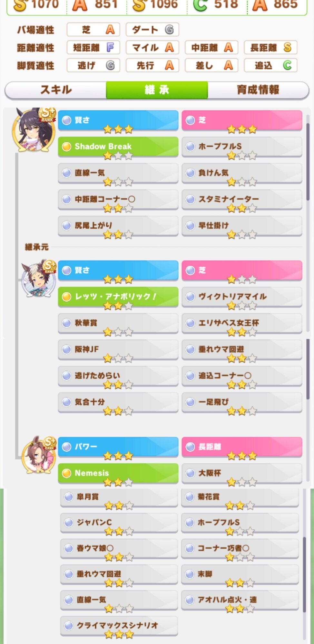Click the circle icon beside 長距離 factor
Viewport: 314px width, 644px height.
(191, 447)
